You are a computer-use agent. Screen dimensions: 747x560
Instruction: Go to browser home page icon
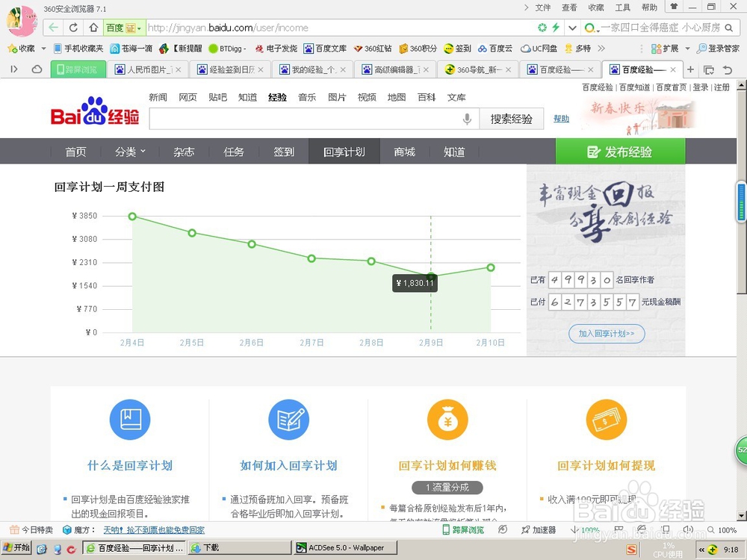[93, 28]
